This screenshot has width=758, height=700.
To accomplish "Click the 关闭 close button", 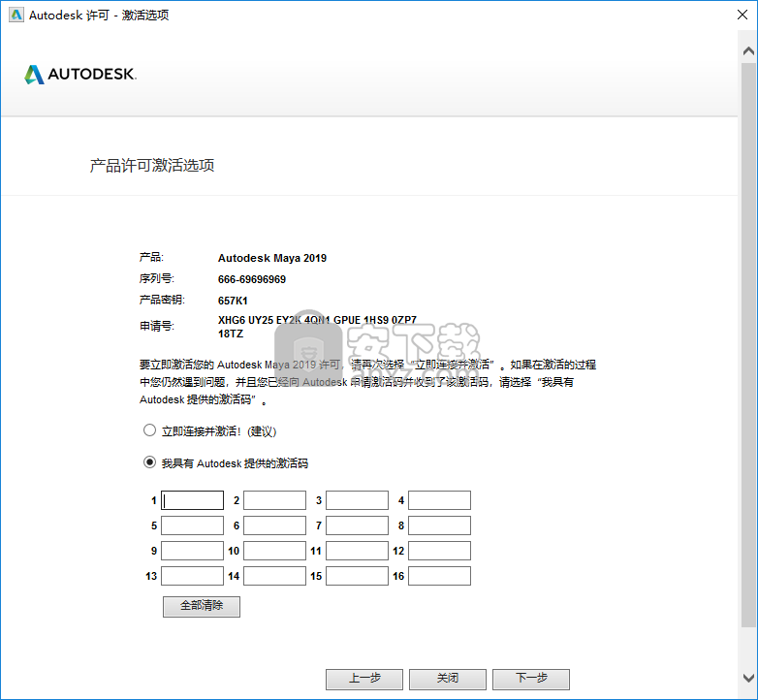I will point(448,680).
